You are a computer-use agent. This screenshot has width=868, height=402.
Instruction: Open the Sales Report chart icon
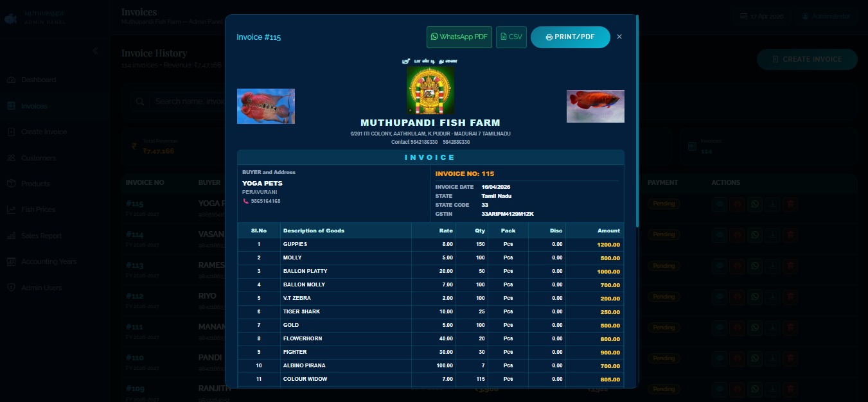[x=11, y=236]
